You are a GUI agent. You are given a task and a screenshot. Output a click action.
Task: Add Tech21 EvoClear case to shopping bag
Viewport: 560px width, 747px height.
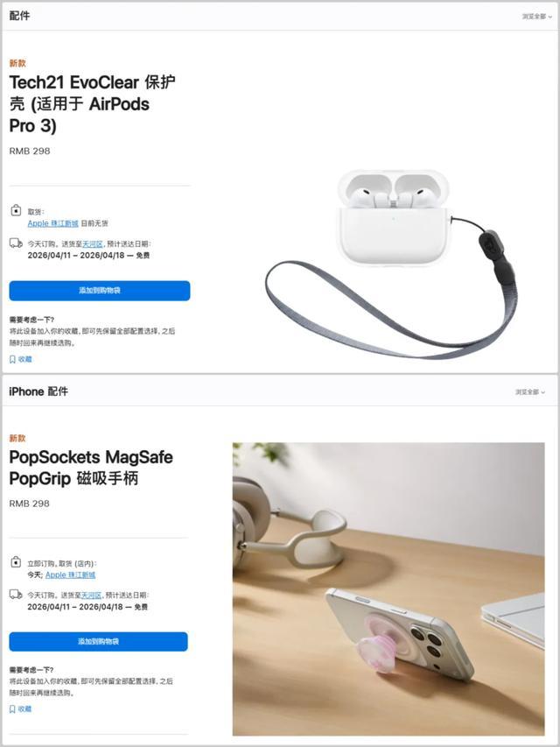pos(100,291)
